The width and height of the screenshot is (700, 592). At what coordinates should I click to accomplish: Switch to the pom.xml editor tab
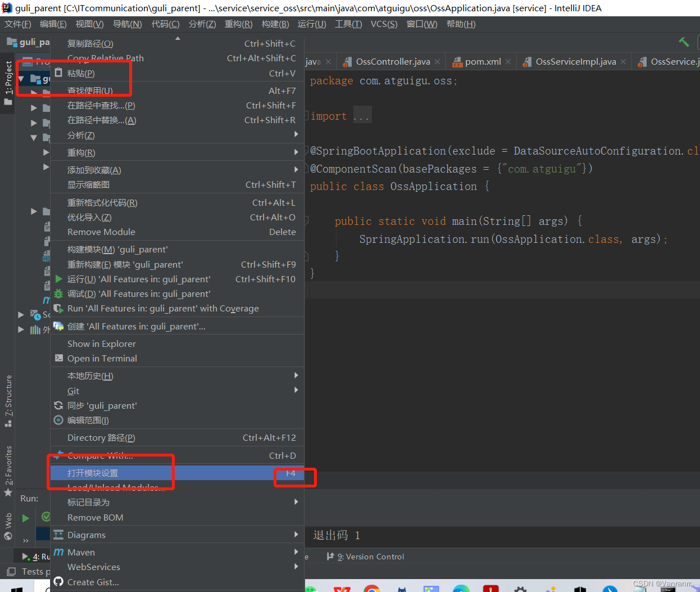[483, 62]
